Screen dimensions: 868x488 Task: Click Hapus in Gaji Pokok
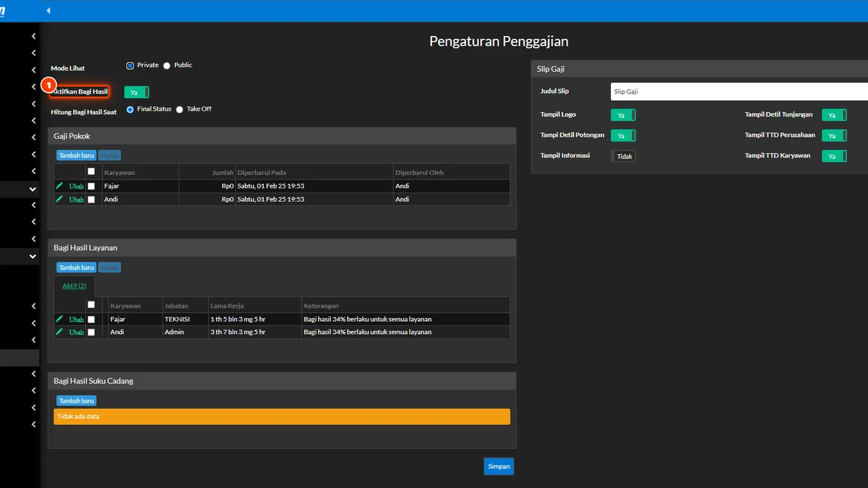coord(109,155)
